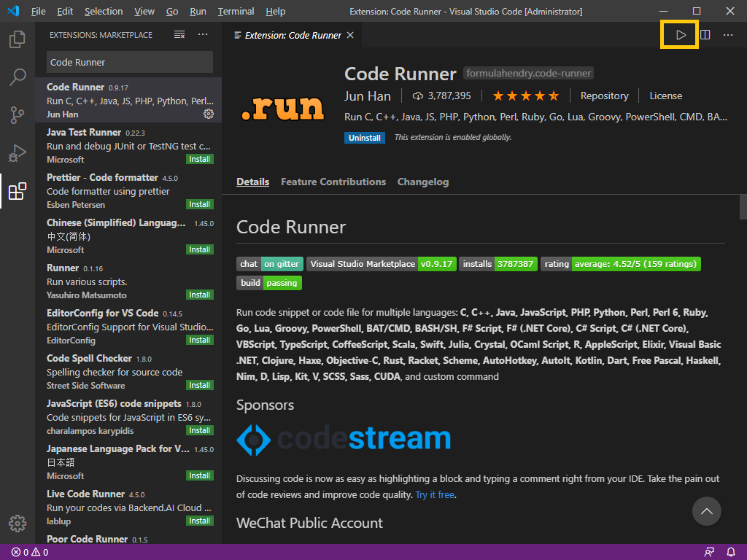Open the Manage gear in activity bar
This screenshot has height=560, width=747.
pyautogui.click(x=18, y=524)
